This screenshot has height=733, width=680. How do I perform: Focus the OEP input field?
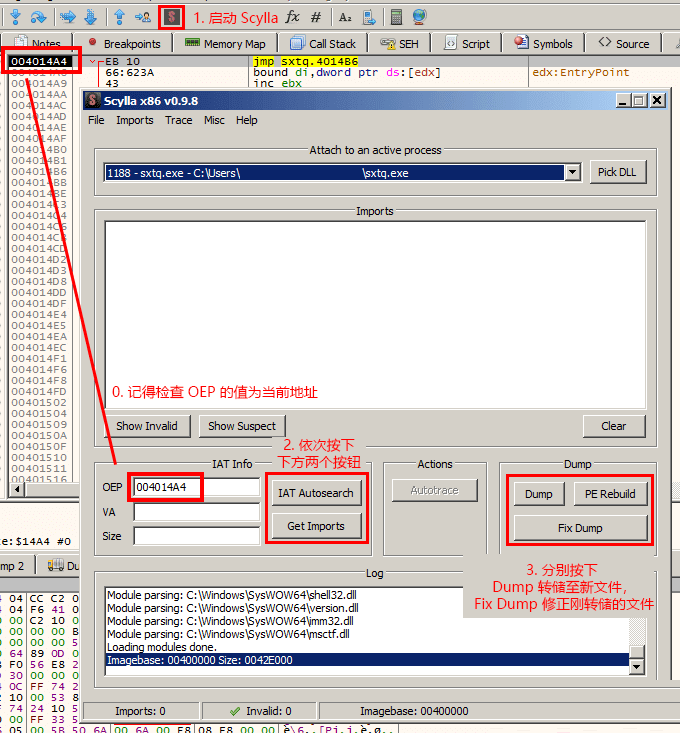[196, 487]
